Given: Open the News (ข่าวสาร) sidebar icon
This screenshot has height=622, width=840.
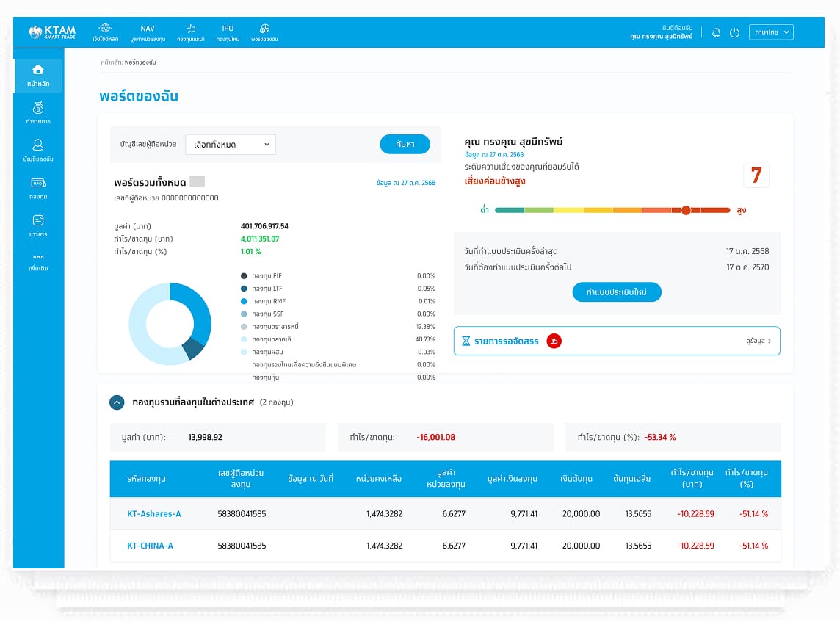Looking at the screenshot, I should point(38,220).
